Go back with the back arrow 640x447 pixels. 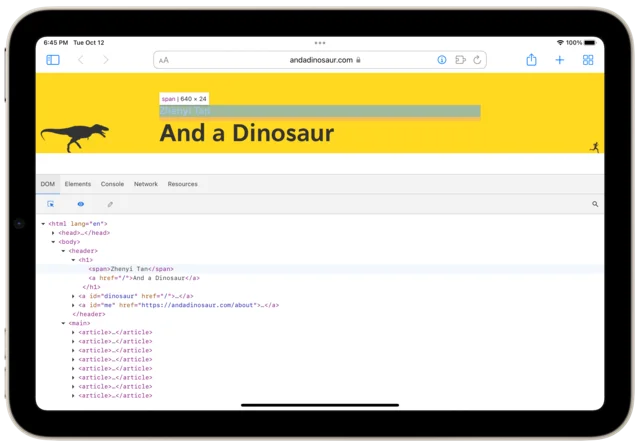pos(81,60)
